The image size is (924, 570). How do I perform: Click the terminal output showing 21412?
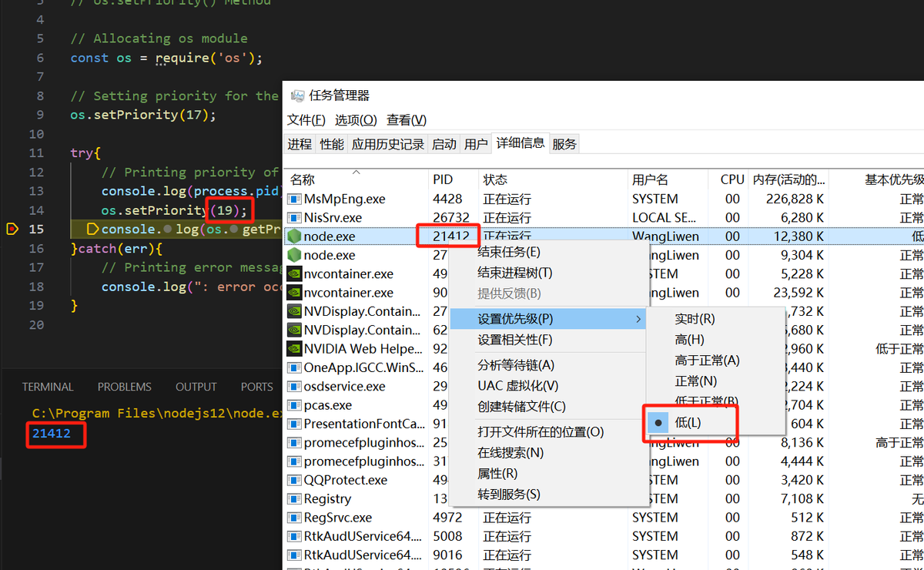point(50,434)
